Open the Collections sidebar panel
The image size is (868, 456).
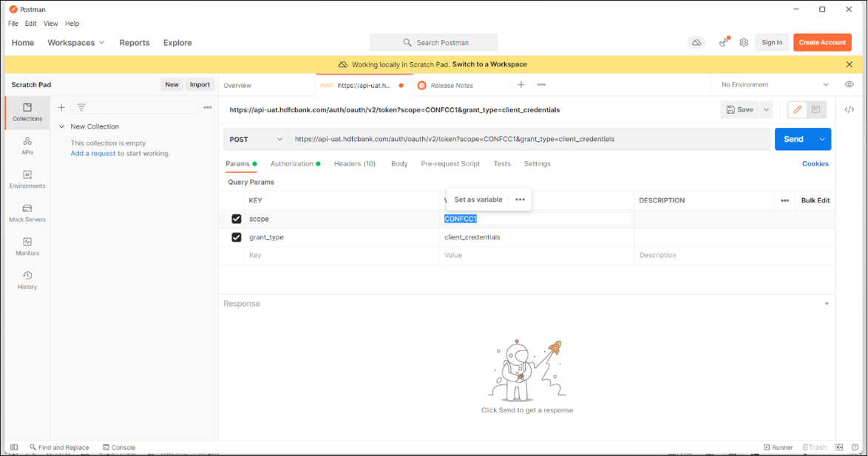click(27, 112)
